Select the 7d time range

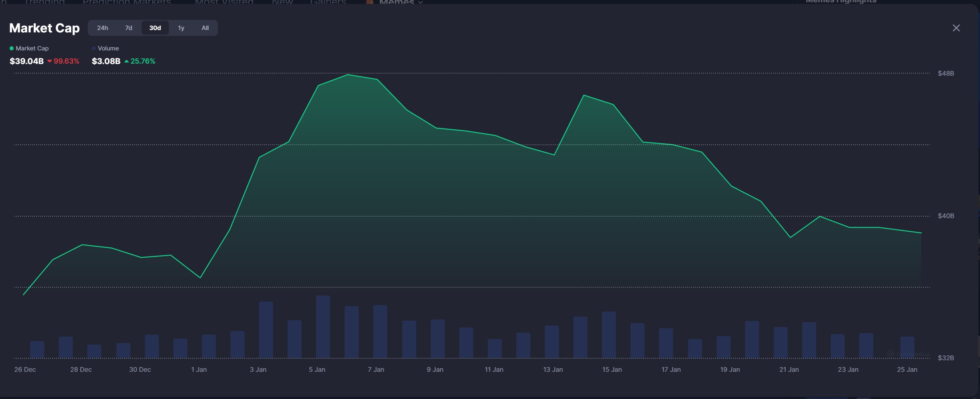[x=129, y=28]
